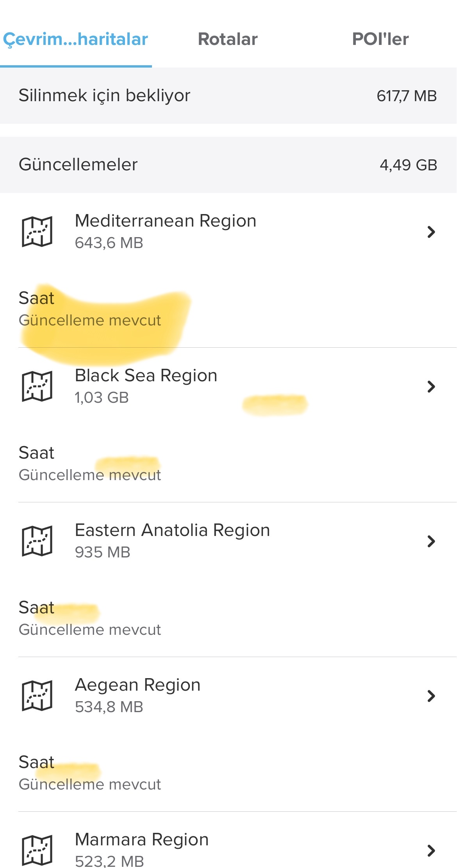This screenshot has height=868, width=457.
Task: Open Aegean Region details chevron
Action: [x=431, y=696]
